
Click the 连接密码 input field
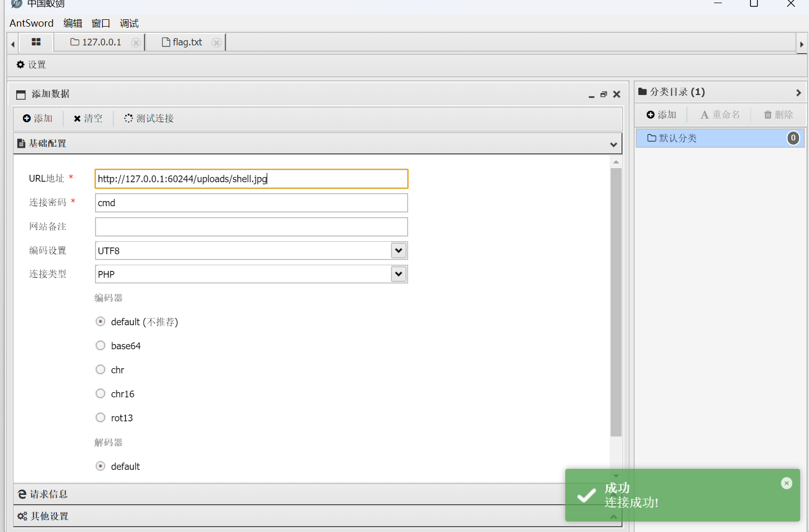tap(252, 203)
